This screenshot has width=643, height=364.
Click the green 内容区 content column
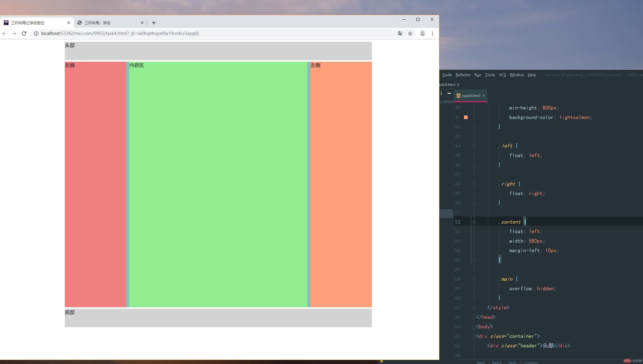pyautogui.click(x=218, y=184)
